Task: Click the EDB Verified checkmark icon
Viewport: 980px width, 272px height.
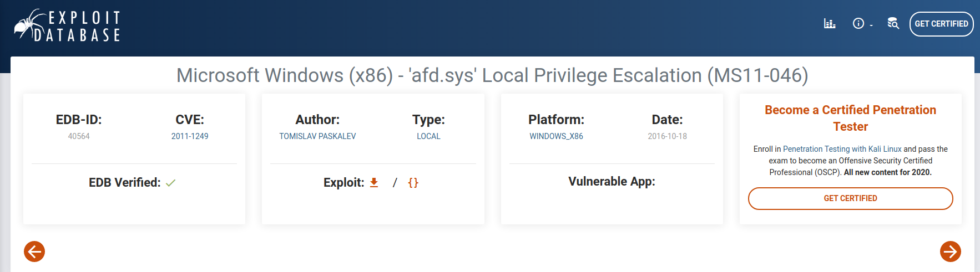Action: pos(170,183)
